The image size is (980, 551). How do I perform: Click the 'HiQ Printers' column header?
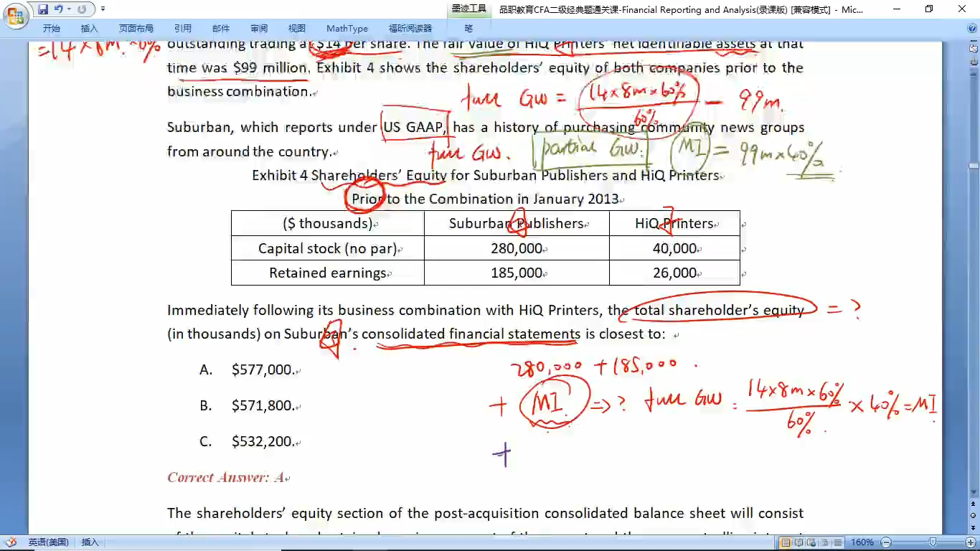[674, 224]
